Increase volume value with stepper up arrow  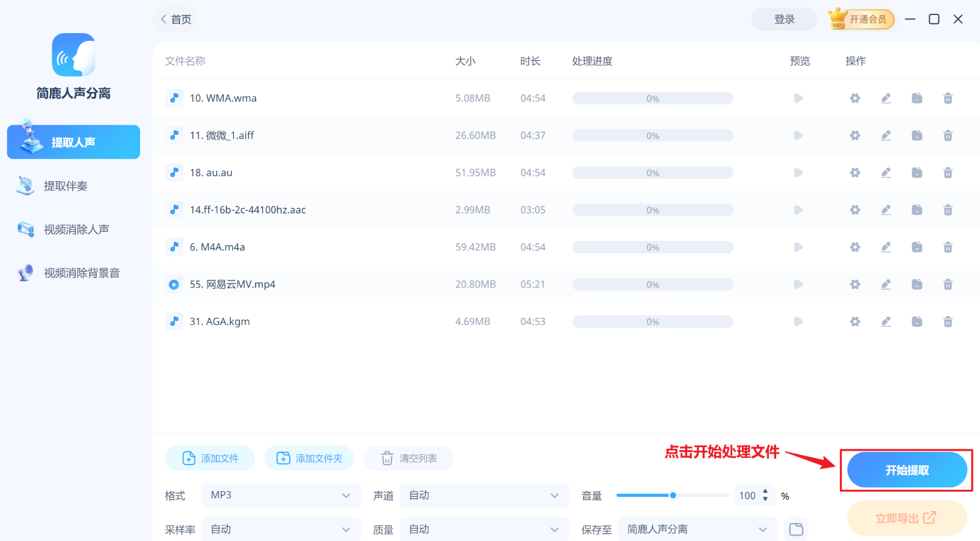[x=765, y=492]
